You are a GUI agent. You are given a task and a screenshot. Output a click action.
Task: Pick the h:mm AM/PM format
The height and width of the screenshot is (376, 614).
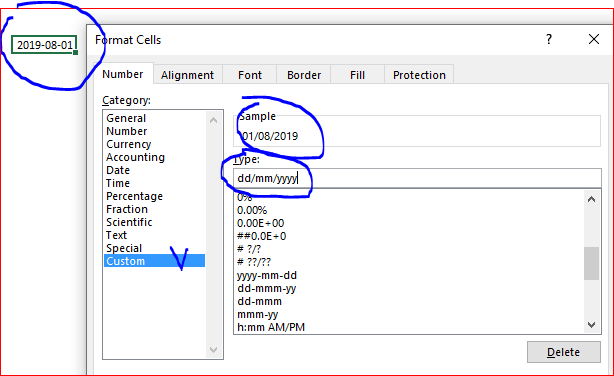(x=271, y=327)
